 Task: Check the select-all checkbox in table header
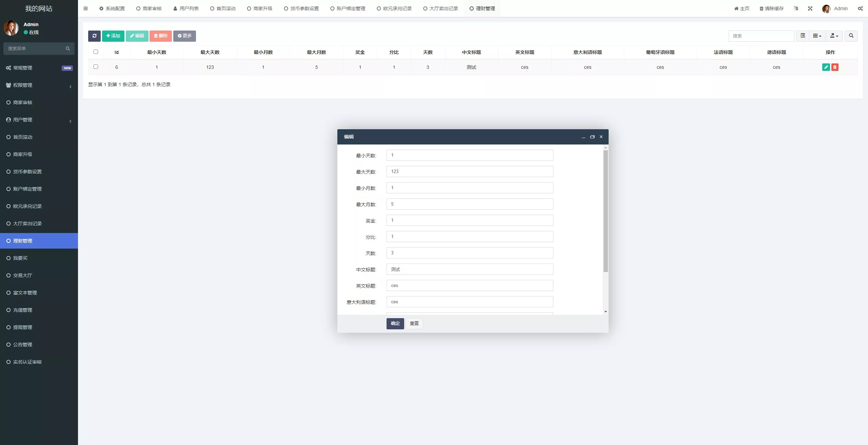pyautogui.click(x=96, y=52)
